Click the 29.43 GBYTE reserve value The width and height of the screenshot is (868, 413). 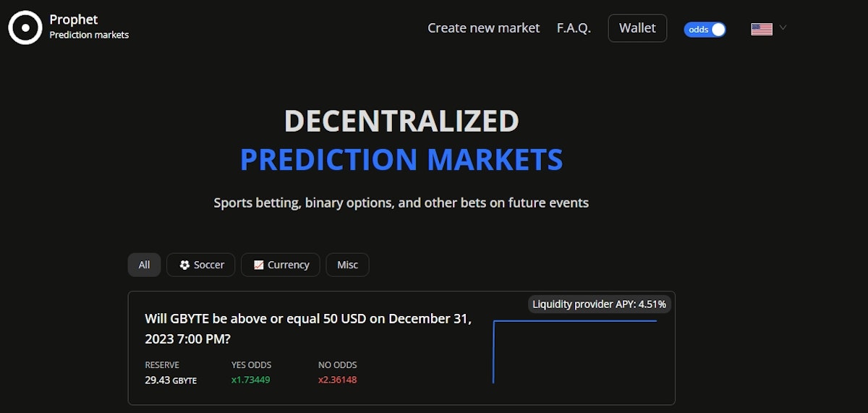pos(171,380)
